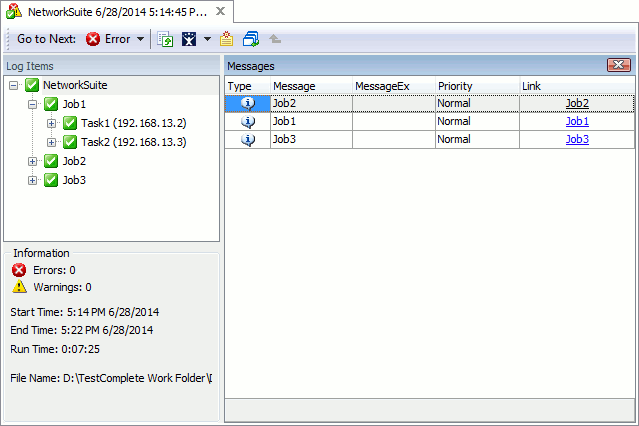The image size is (639, 426).
Task: Click the green check icon next to Job1
Action: coord(51,104)
